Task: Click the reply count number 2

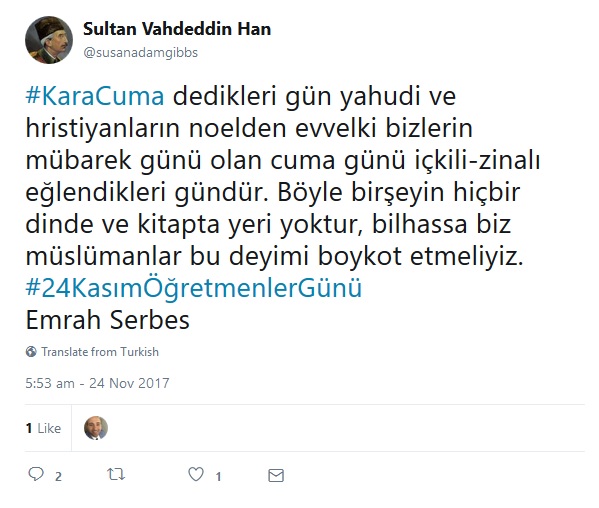Action: coord(58,477)
